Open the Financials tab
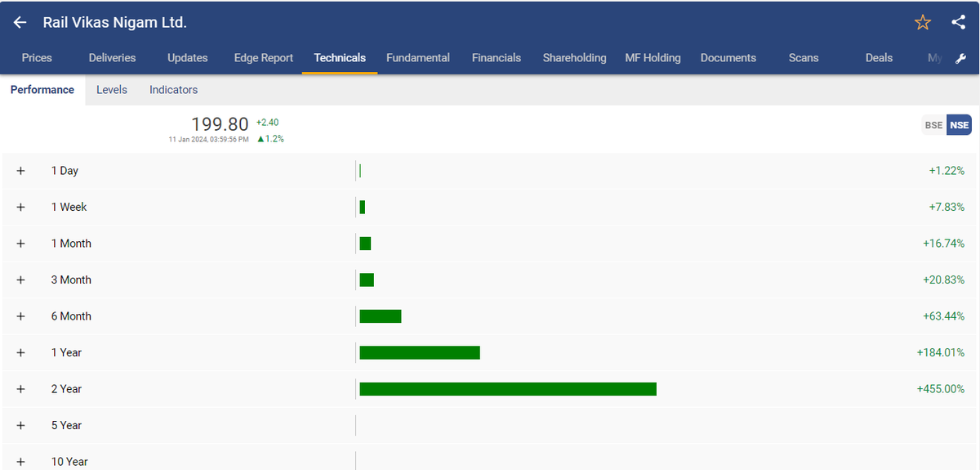 (x=497, y=58)
